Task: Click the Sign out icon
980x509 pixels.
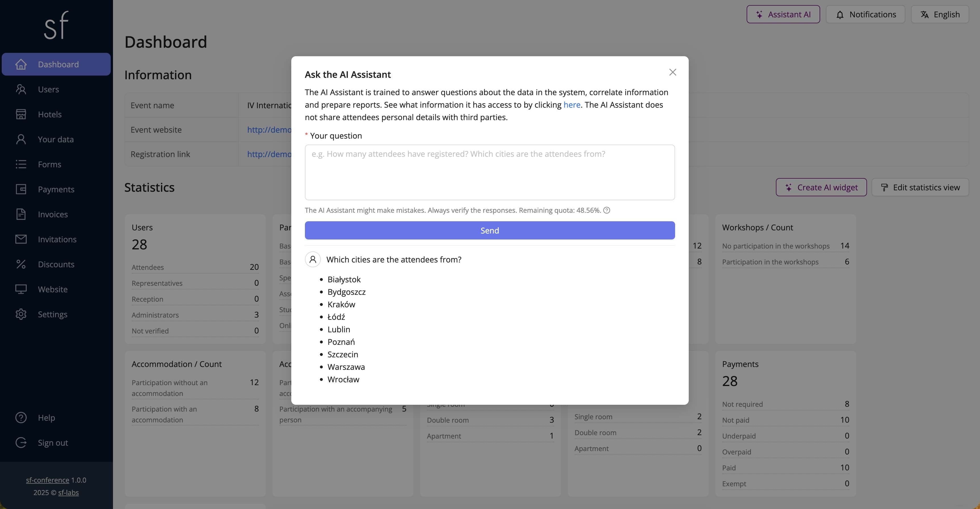Action: [21, 442]
